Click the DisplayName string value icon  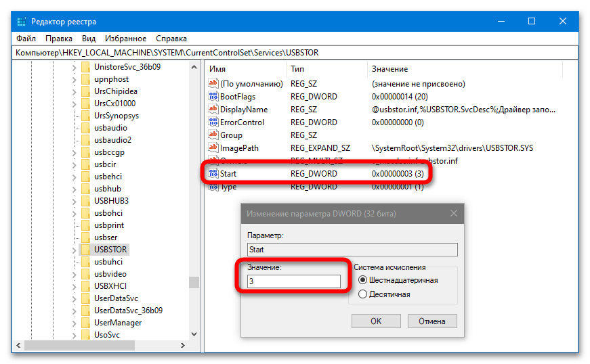(x=213, y=110)
